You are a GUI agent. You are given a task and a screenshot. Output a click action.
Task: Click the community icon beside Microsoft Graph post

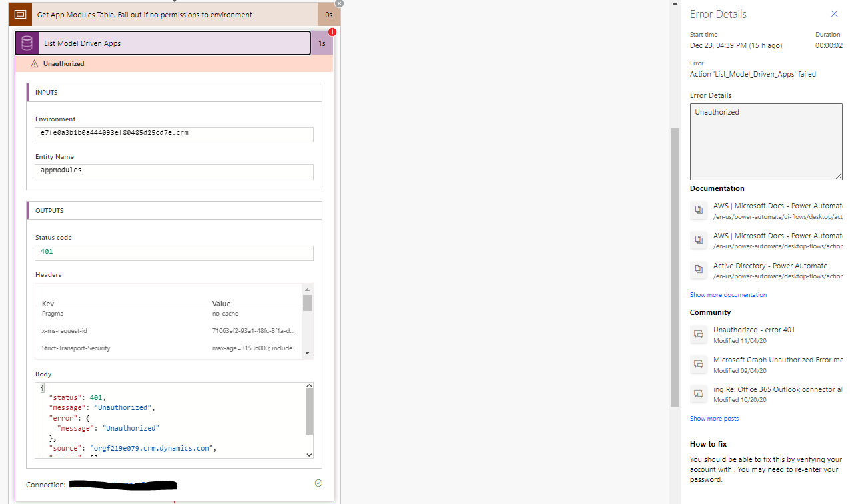698,364
